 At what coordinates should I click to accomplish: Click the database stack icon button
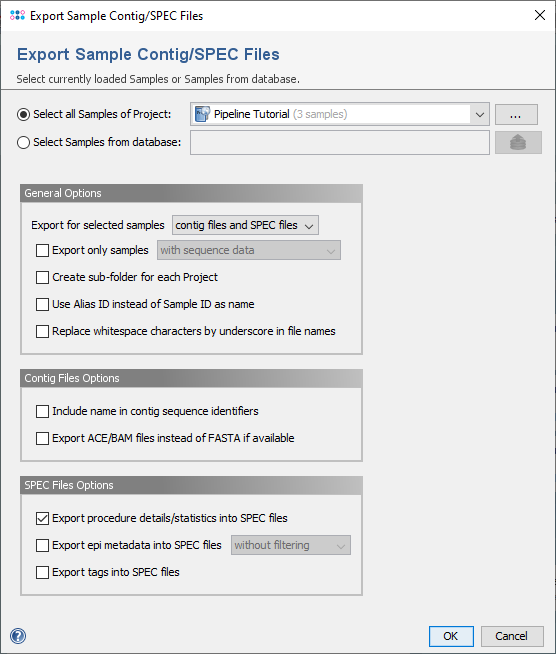point(518,143)
